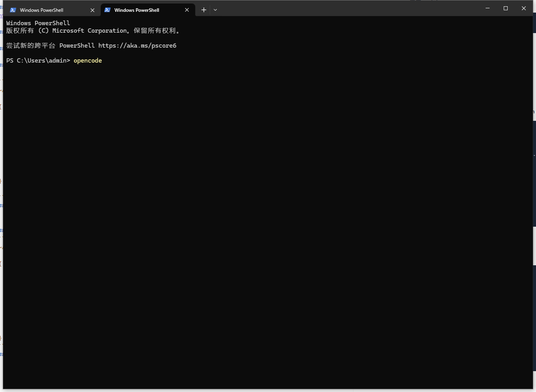Image resolution: width=536 pixels, height=392 pixels.
Task: Select the second Windows PowerShell tab
Action: (148, 10)
